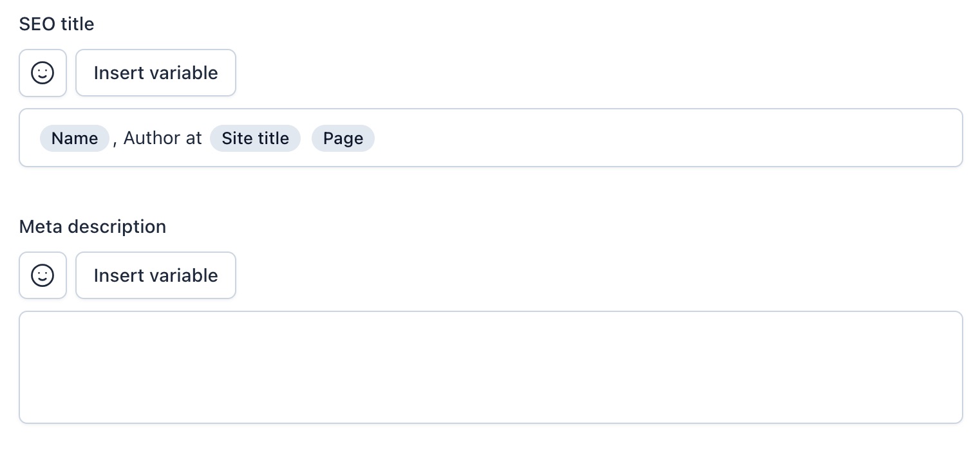Screen dimensions: 980x449
Task: Select the Name variable chip
Action: (75, 138)
